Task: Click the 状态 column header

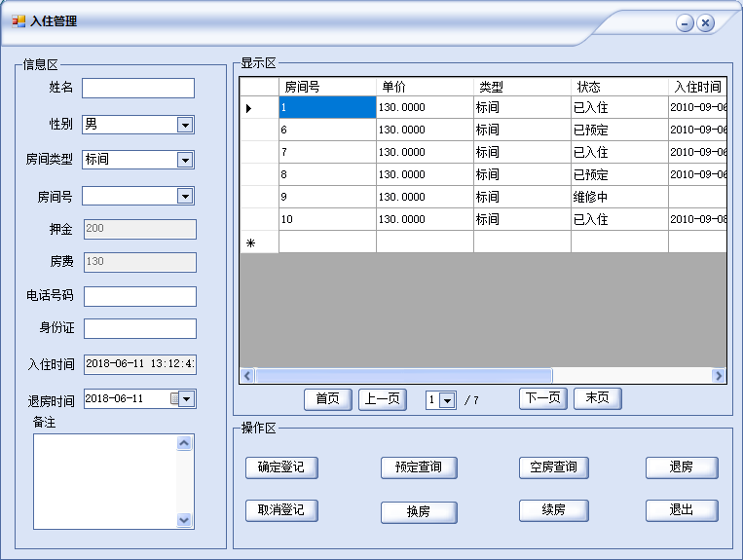Action: coord(619,87)
